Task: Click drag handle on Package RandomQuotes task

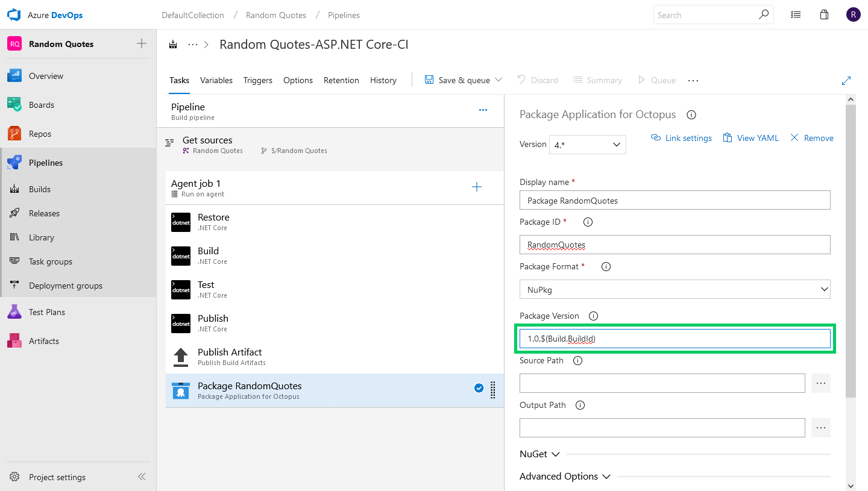Action: tap(492, 390)
